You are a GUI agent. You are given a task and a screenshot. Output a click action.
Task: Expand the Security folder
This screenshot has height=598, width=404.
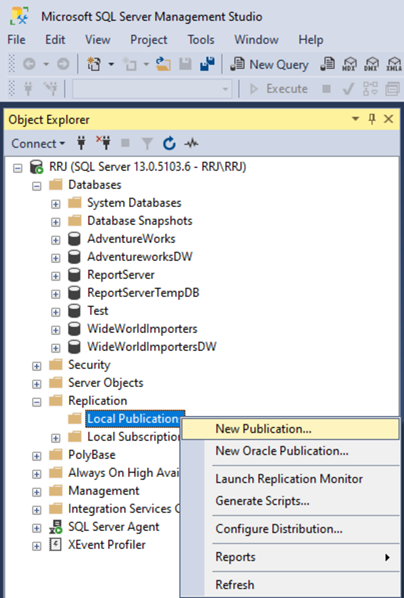(x=37, y=366)
